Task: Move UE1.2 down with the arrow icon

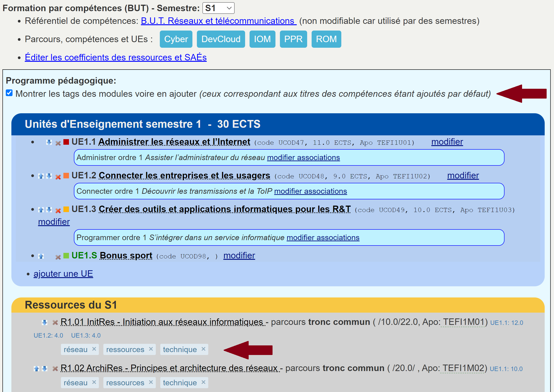Action: pos(49,176)
